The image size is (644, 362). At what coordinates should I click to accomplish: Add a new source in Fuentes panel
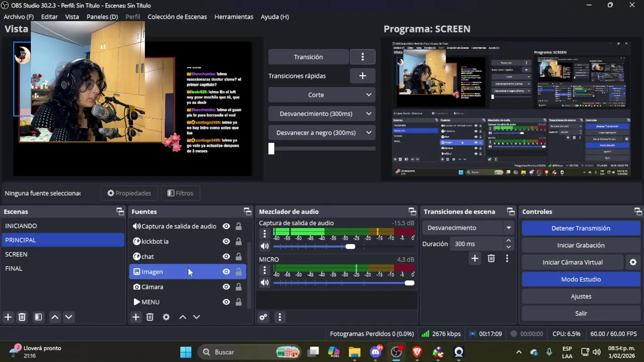pyautogui.click(x=136, y=317)
